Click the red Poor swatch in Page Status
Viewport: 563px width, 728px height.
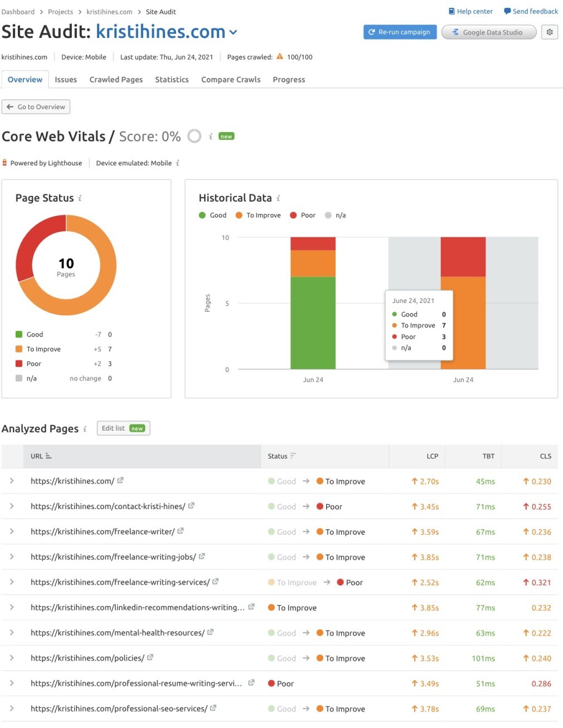coord(19,364)
